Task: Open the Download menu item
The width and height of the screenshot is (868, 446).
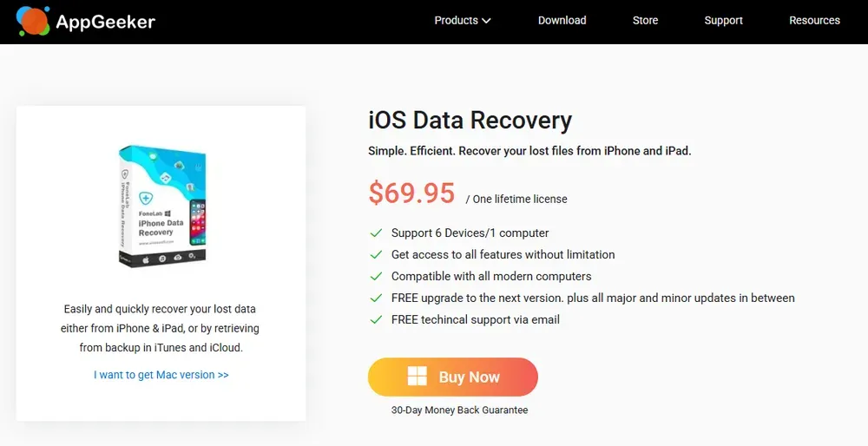Action: [562, 21]
